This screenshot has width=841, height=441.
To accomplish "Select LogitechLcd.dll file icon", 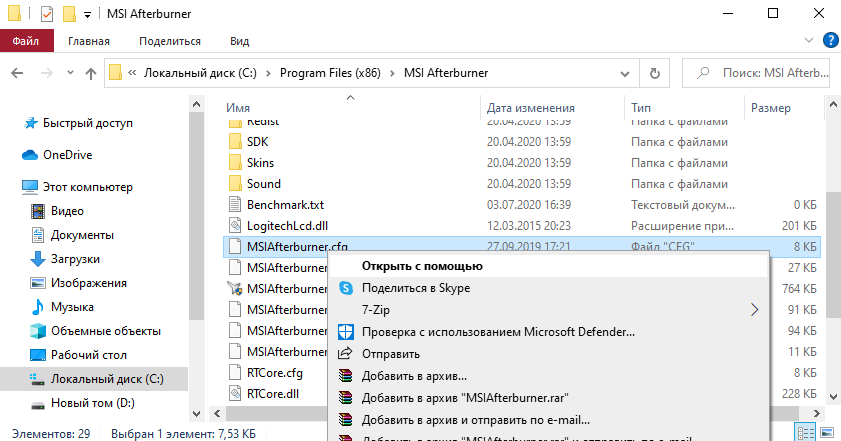I will (235, 225).
